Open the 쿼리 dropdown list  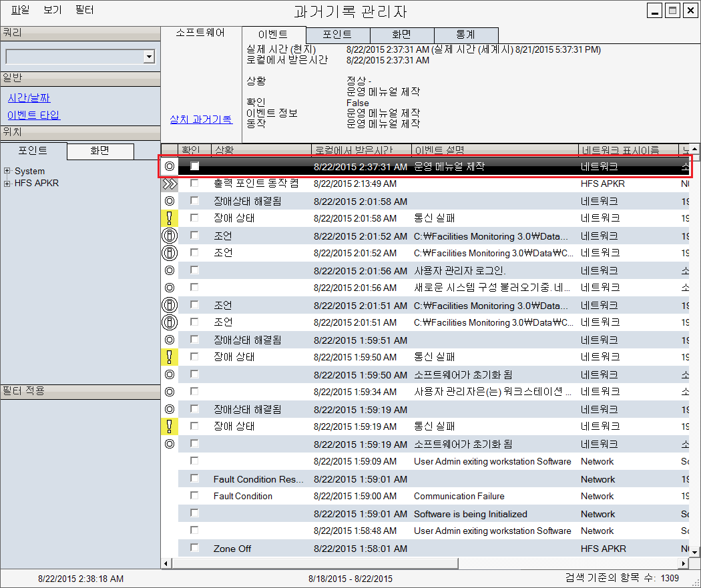coord(149,57)
